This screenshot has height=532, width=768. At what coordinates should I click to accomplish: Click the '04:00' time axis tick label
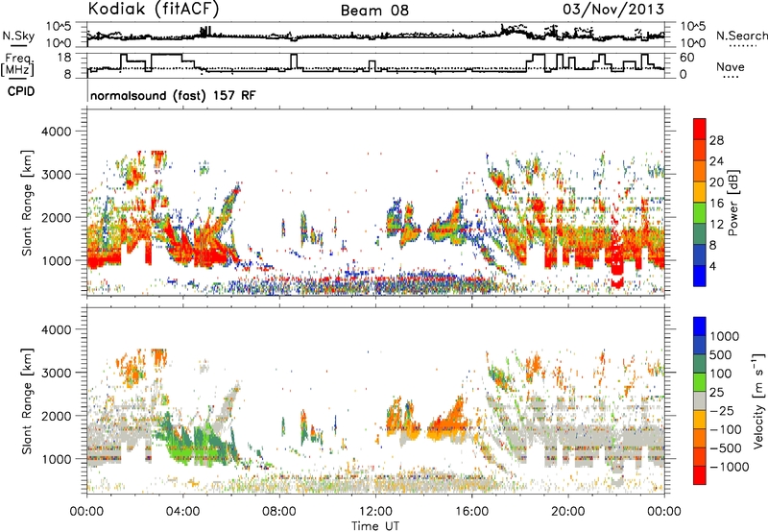(183, 511)
